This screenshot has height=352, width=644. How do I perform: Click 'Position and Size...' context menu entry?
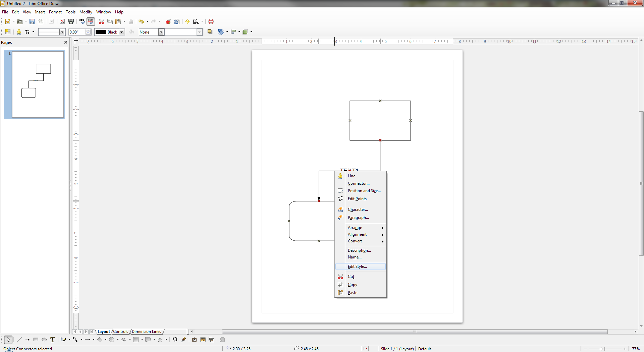[364, 191]
